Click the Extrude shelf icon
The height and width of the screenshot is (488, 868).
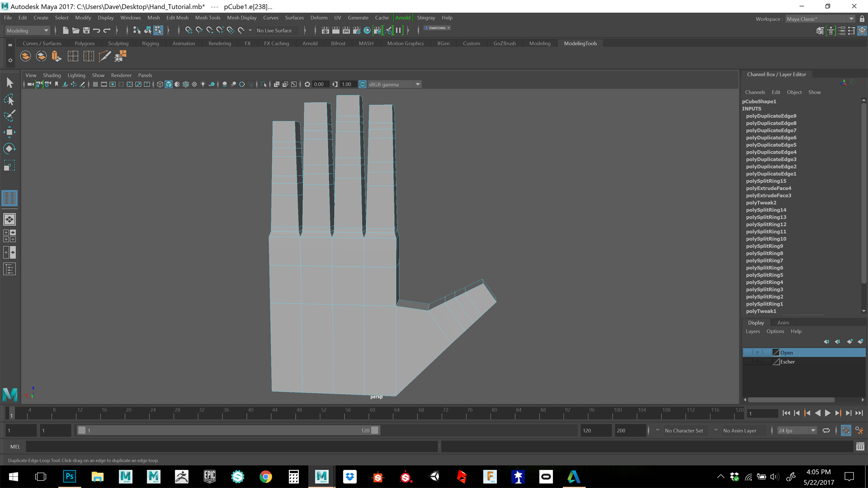[57, 56]
